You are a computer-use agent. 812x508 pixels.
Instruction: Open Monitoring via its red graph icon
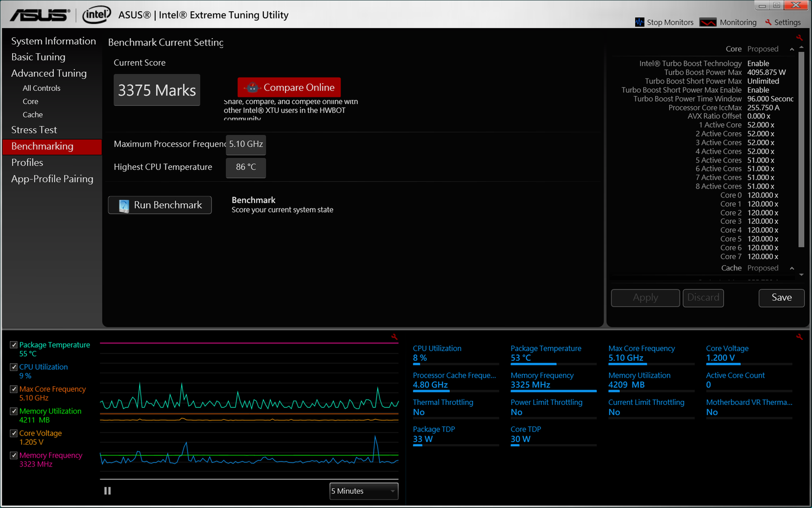point(708,22)
